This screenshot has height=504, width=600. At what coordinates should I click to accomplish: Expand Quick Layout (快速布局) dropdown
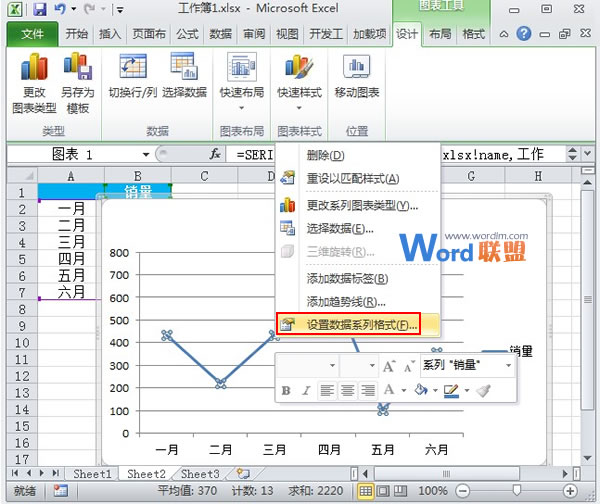241,108
